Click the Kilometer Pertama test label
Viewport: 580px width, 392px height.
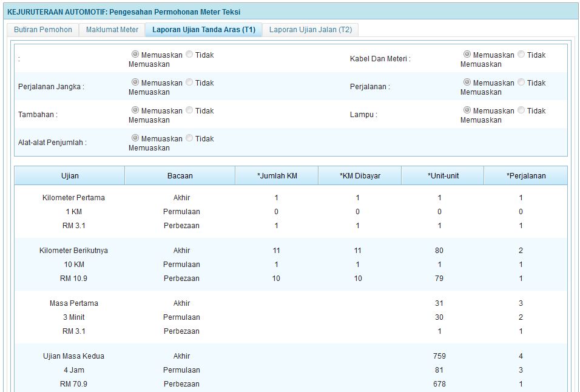[x=73, y=198]
